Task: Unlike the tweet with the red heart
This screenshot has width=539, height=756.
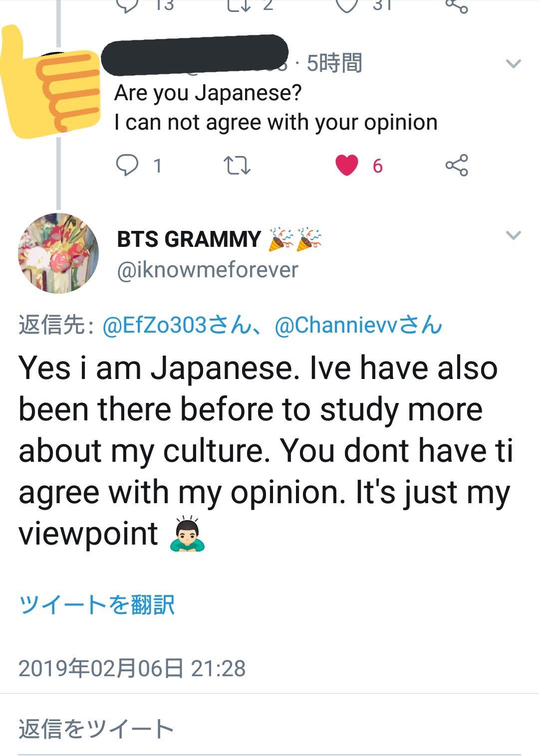Action: [347, 166]
